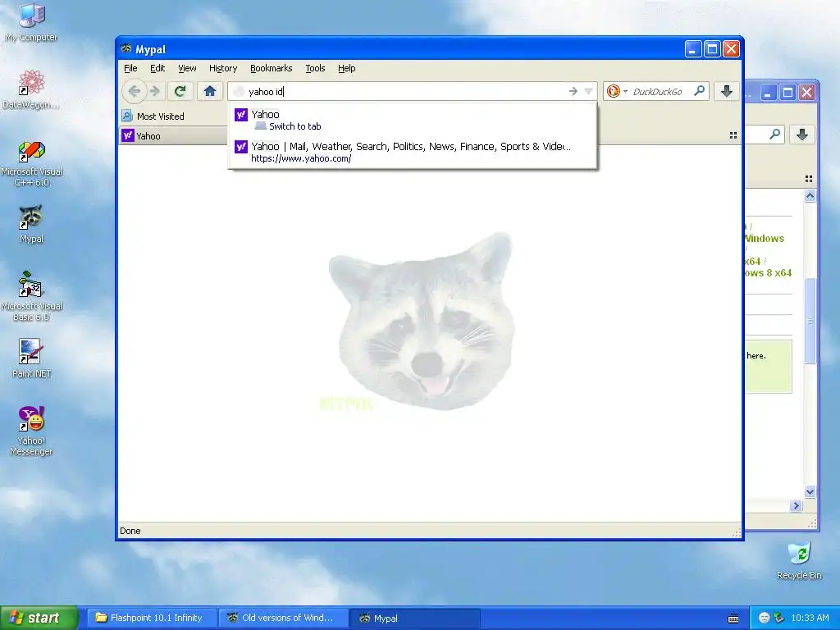Click the Downloads arrow in background window

click(802, 135)
